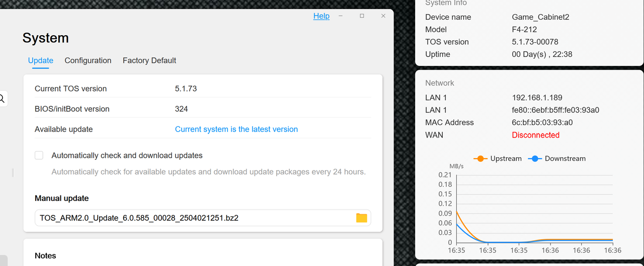Open the Factory Default tab

[x=149, y=60]
